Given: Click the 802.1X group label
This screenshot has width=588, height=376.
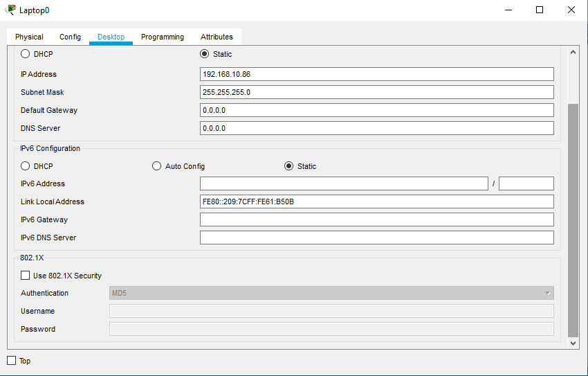Looking at the screenshot, I should pos(32,258).
